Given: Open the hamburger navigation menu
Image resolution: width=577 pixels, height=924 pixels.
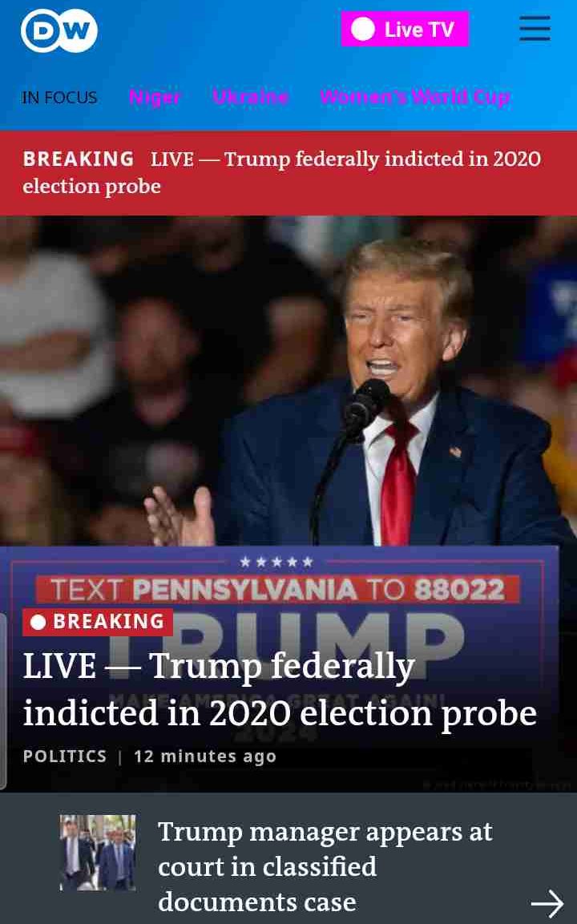Looking at the screenshot, I should click(x=535, y=29).
